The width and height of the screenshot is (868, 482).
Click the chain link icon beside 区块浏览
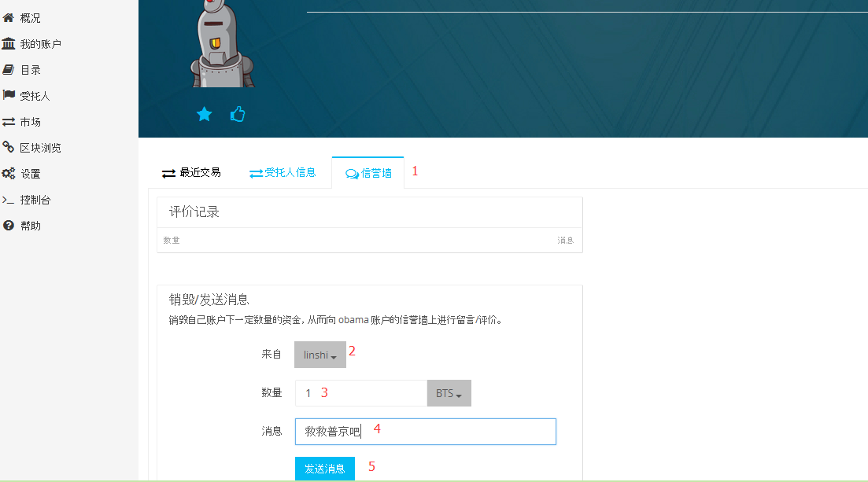pos(9,147)
